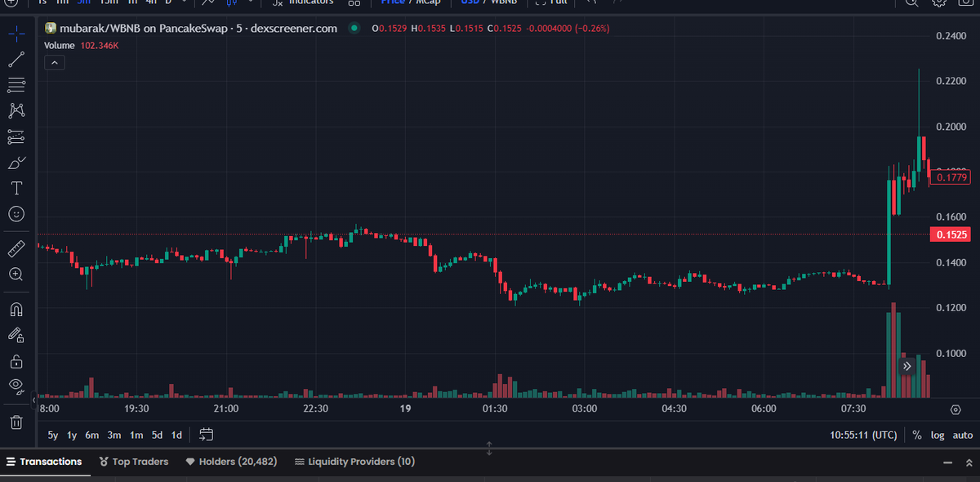Set the range to 1d
Screen dimensions: 980x482
click(176, 435)
